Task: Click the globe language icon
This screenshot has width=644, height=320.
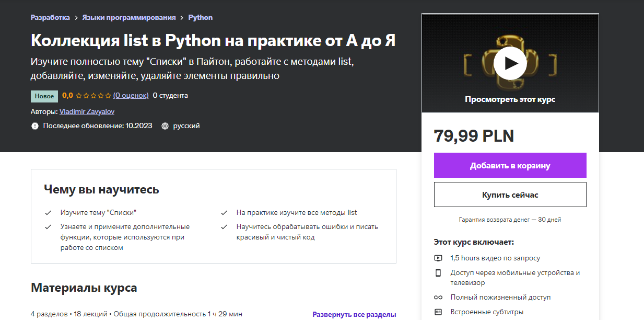Action: [x=165, y=126]
